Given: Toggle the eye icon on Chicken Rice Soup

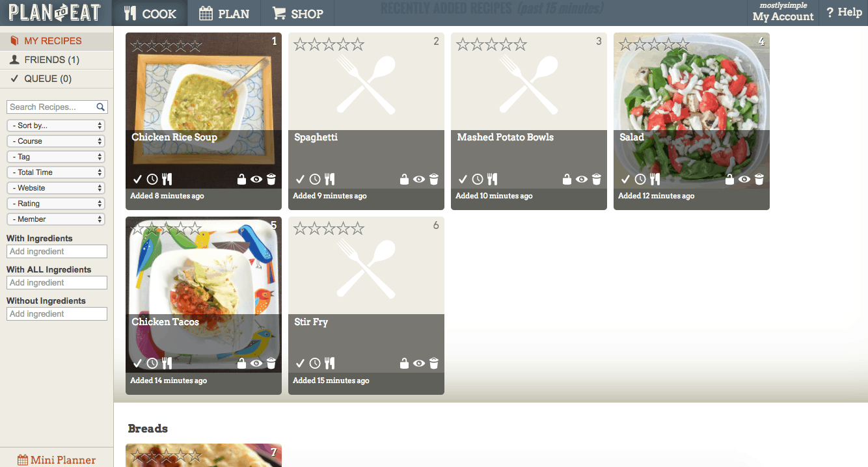Looking at the screenshot, I should tap(256, 180).
